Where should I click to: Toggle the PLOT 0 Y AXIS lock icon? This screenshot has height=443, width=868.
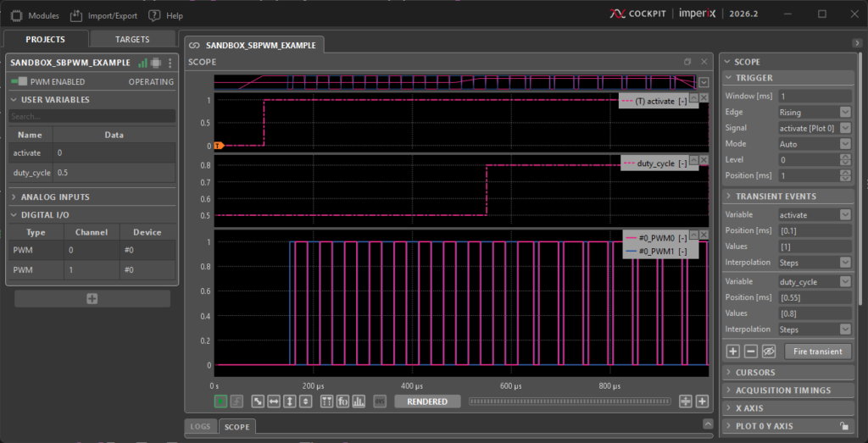pos(843,426)
